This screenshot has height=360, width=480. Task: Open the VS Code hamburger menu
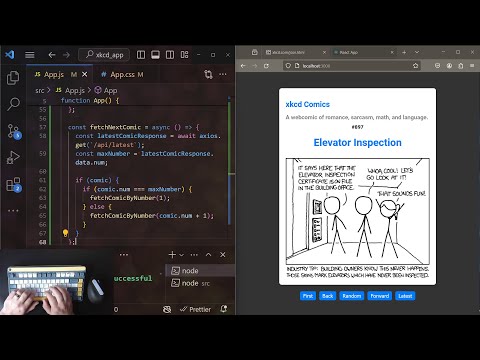(30, 55)
